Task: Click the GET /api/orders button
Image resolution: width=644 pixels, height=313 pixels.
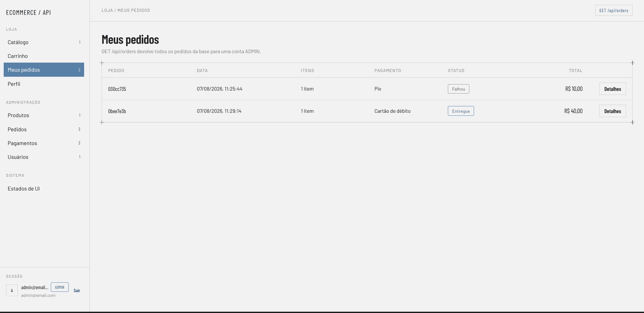Action: 614,10
